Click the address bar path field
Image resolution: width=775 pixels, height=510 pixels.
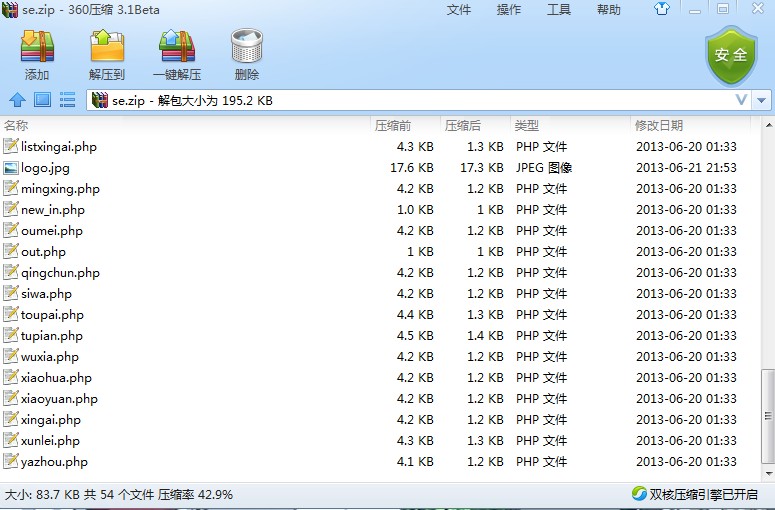[419, 100]
